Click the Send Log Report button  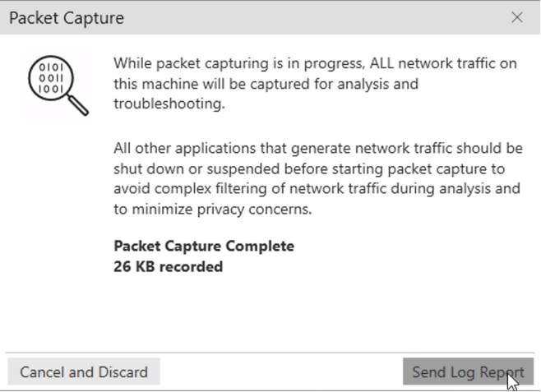pos(468,371)
